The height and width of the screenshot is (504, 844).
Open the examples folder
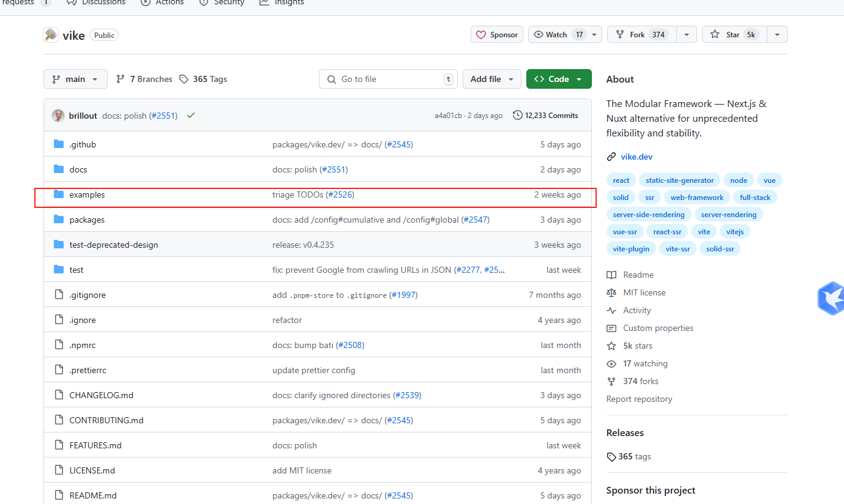[87, 195]
